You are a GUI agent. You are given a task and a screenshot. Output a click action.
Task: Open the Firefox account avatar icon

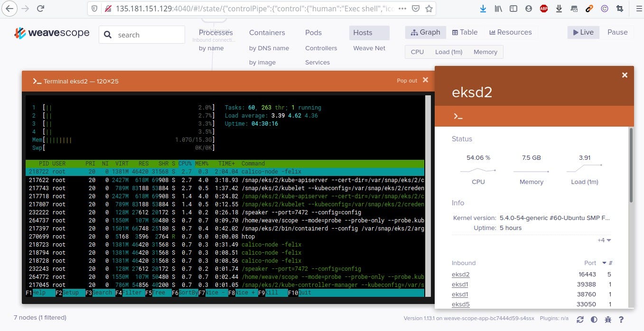click(529, 9)
